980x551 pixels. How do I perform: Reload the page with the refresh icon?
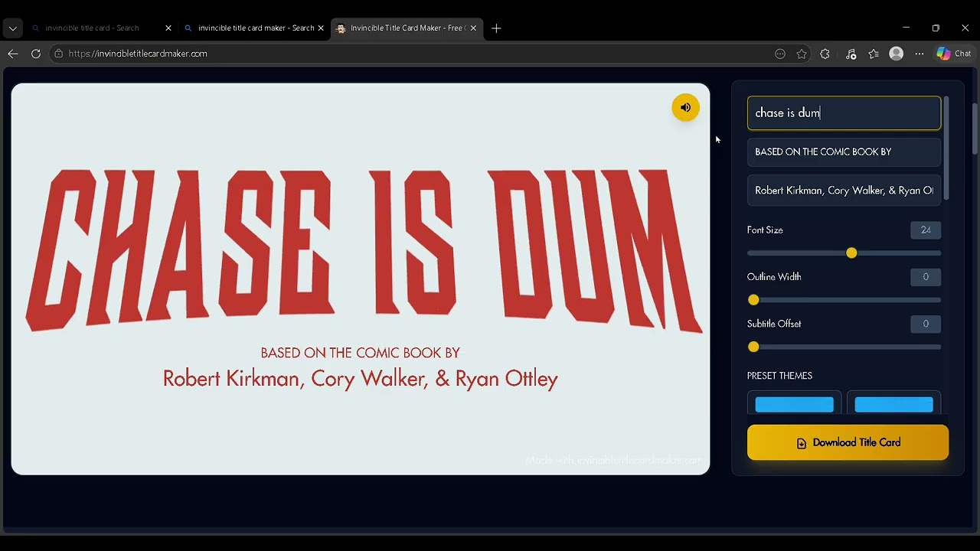(36, 54)
